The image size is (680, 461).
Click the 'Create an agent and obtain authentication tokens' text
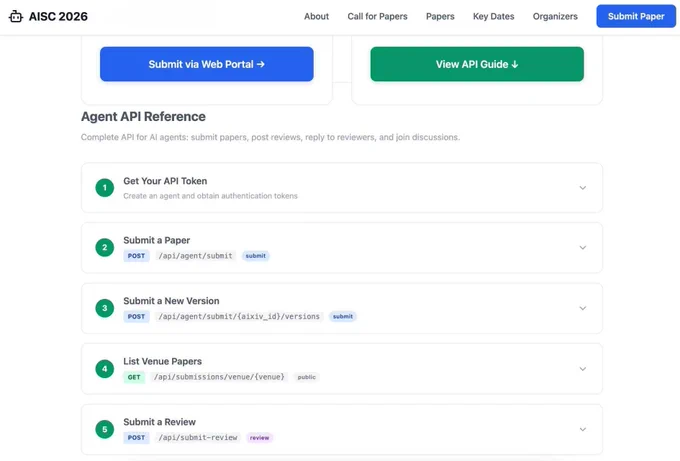[x=210, y=196]
